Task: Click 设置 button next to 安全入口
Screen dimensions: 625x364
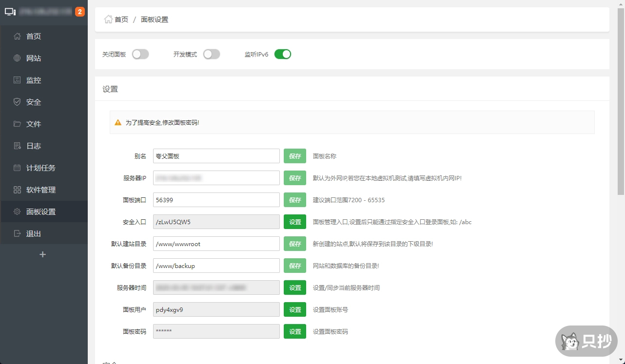Action: click(x=295, y=222)
